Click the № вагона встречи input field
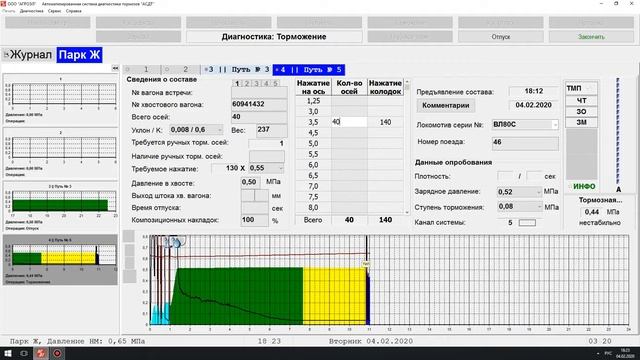The image size is (640, 360). 259,93
